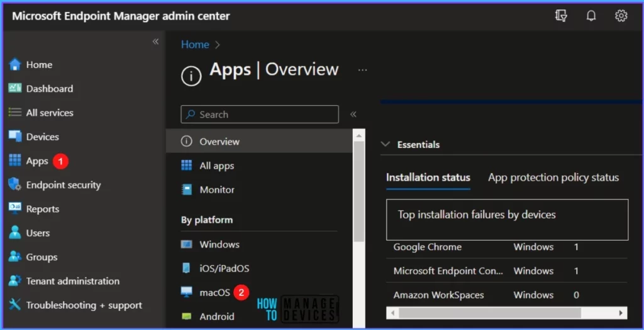Open Devices in left navigation
This screenshot has width=644, height=330.
click(x=42, y=137)
